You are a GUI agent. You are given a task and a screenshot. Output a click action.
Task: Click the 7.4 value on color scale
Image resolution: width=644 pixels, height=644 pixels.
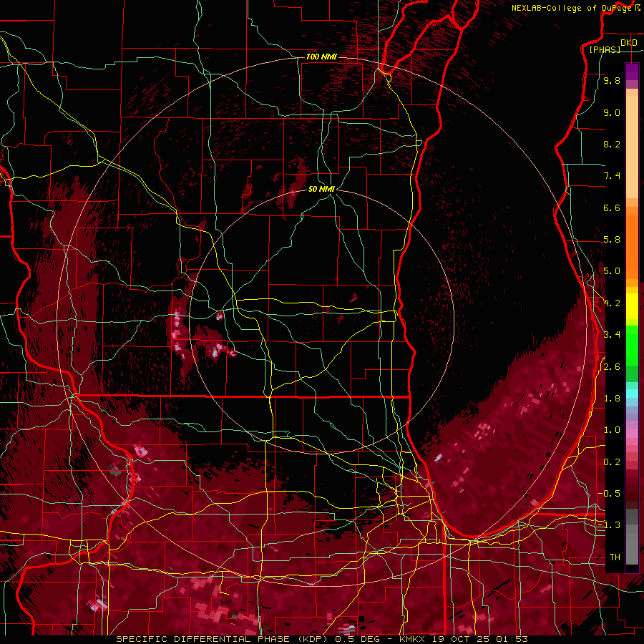click(612, 176)
